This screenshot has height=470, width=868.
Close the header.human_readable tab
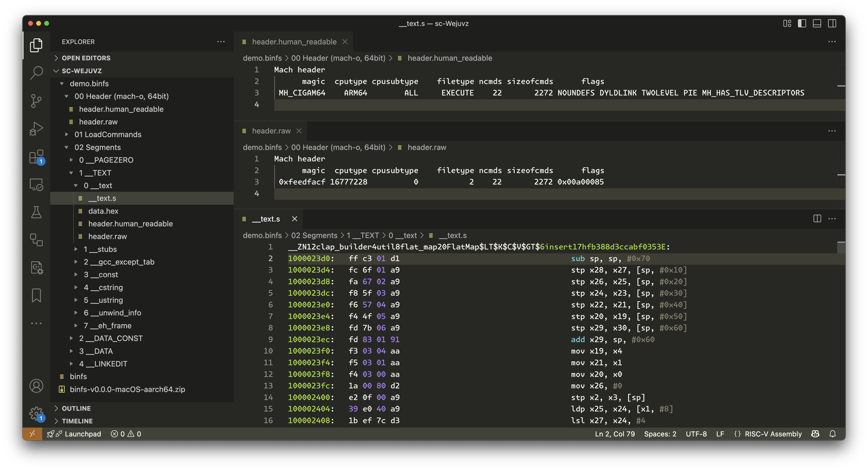[345, 41]
